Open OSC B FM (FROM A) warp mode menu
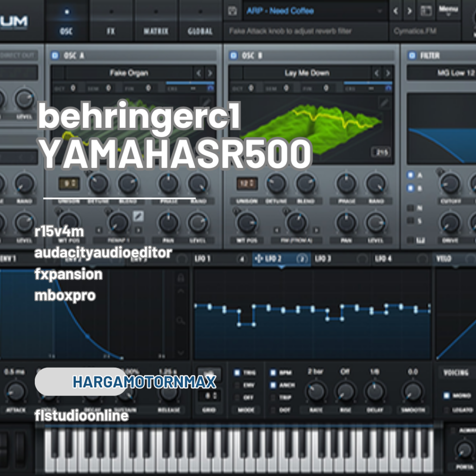Screen dimensions: 476x476 [x=296, y=240]
